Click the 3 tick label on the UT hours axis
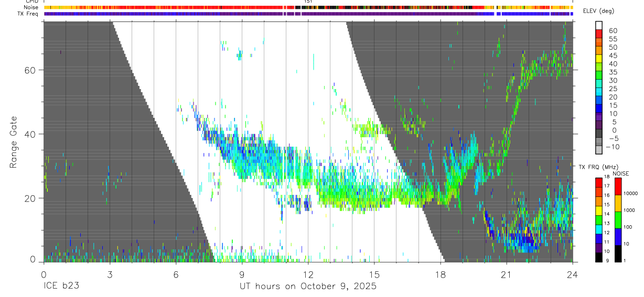The image size is (644, 297). pyautogui.click(x=110, y=274)
